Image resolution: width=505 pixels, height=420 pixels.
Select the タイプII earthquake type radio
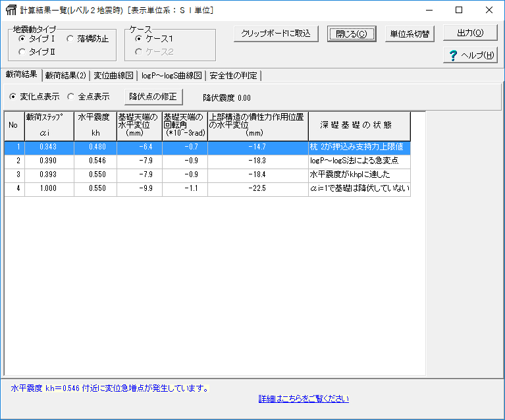click(22, 51)
